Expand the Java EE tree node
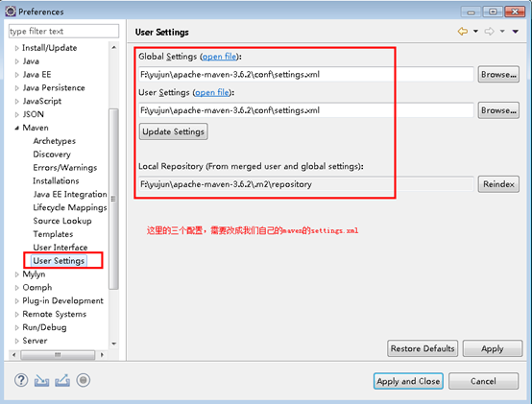 [x=16, y=75]
